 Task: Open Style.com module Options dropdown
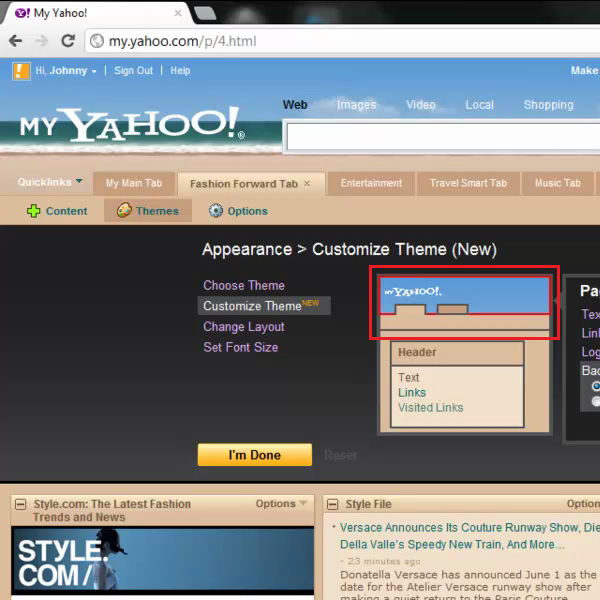coord(281,504)
